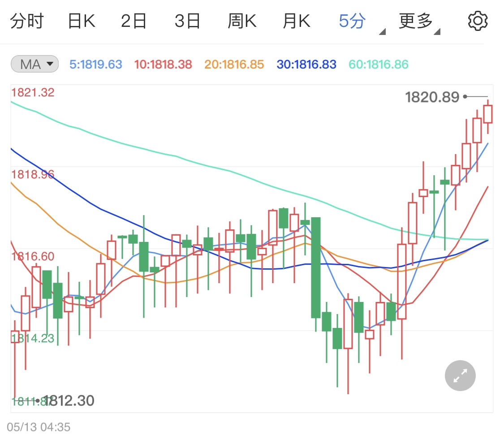Screen dimensions: 504x435
Task: Switch to the 日K tab
Action: tap(82, 21)
